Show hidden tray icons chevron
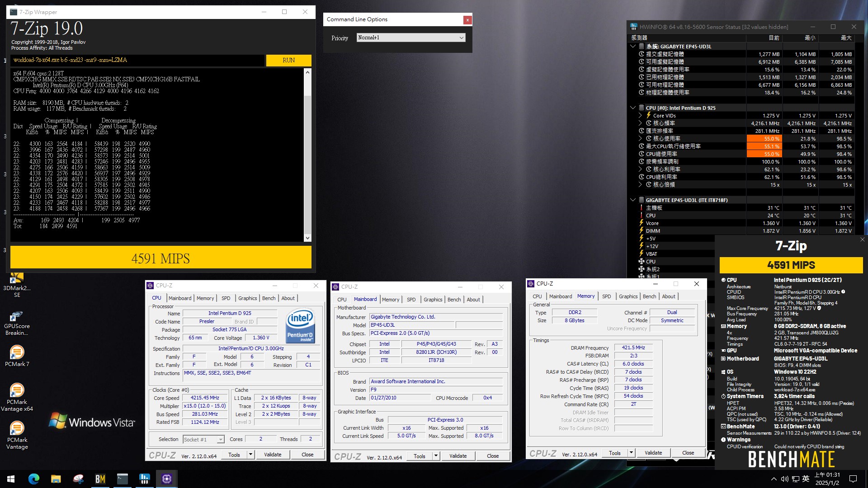This screenshot has height=488, width=868. point(774,479)
